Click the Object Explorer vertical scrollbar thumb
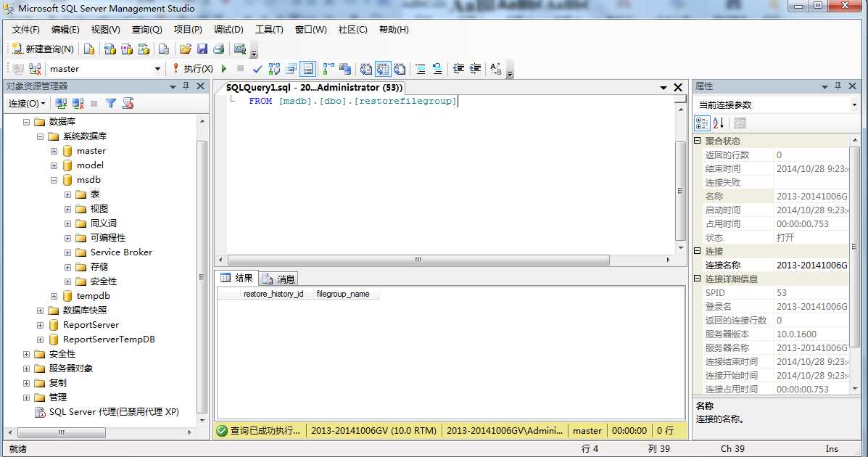 tap(202, 277)
